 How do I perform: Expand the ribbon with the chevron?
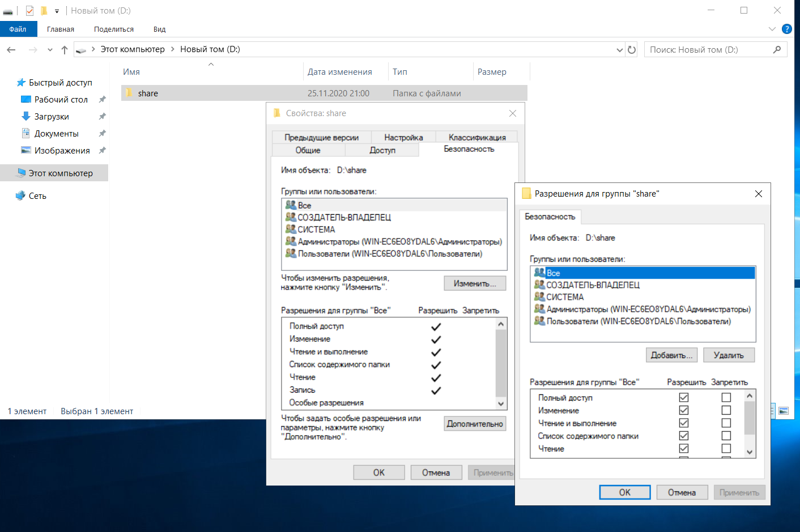[x=772, y=29]
